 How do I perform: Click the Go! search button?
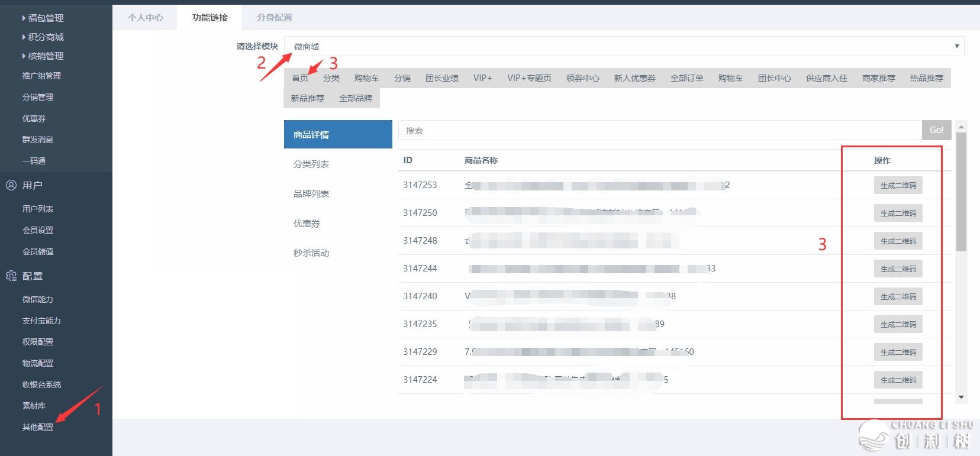(x=937, y=130)
